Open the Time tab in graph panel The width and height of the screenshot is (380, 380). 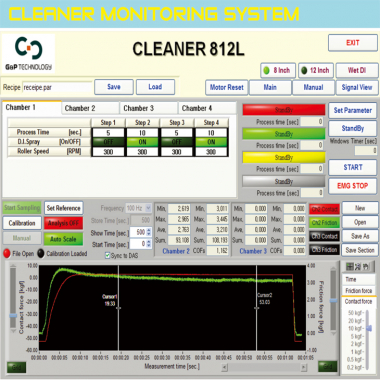[x=359, y=279]
